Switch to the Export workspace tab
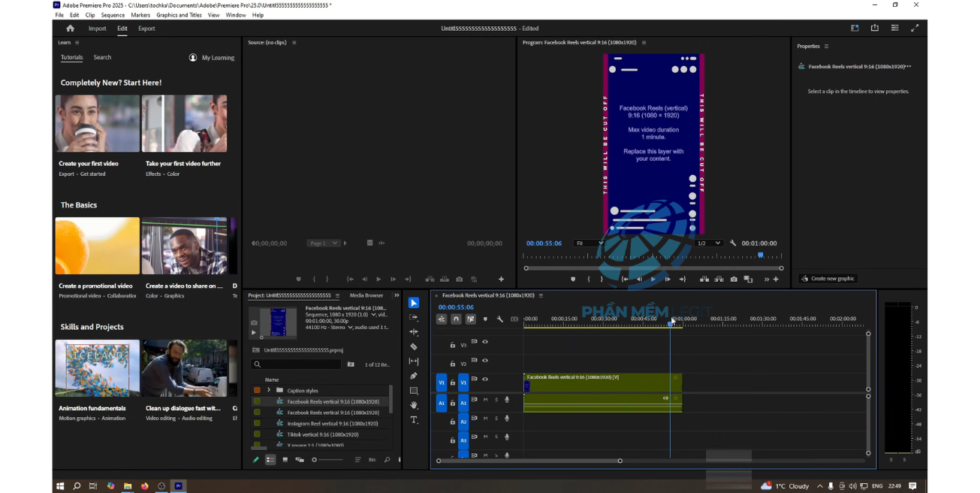 pyautogui.click(x=146, y=29)
